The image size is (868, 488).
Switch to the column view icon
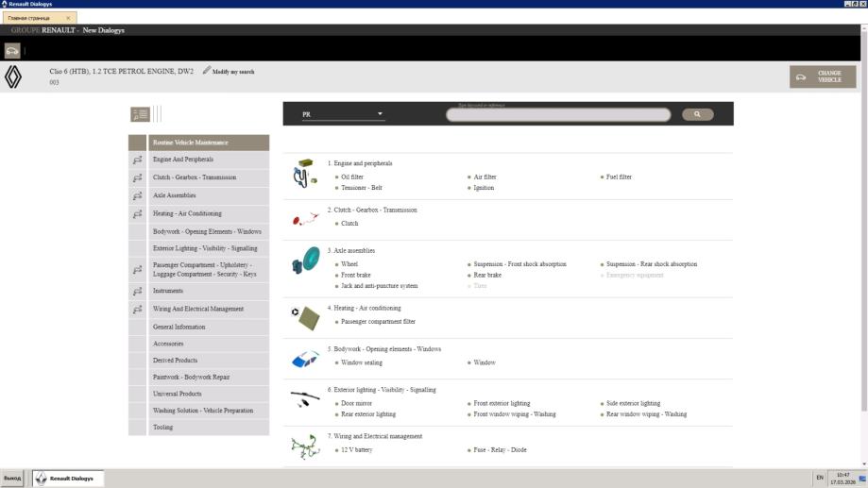(x=158, y=114)
